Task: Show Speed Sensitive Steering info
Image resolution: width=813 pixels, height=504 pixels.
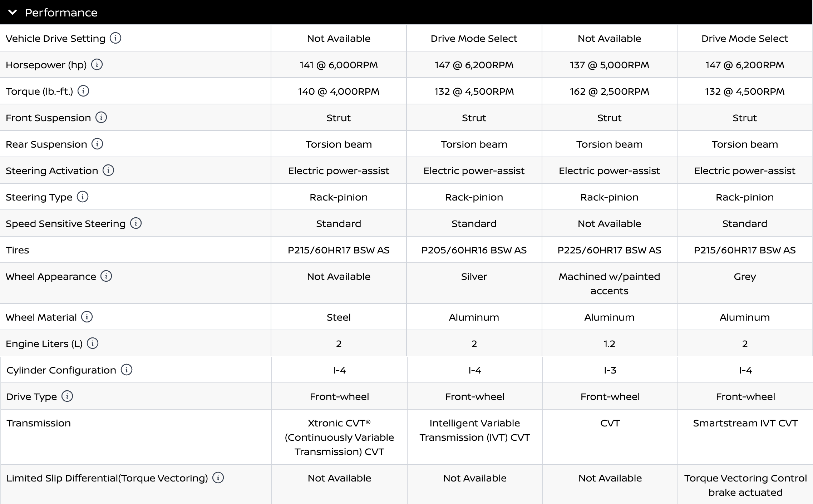Action: [136, 223]
